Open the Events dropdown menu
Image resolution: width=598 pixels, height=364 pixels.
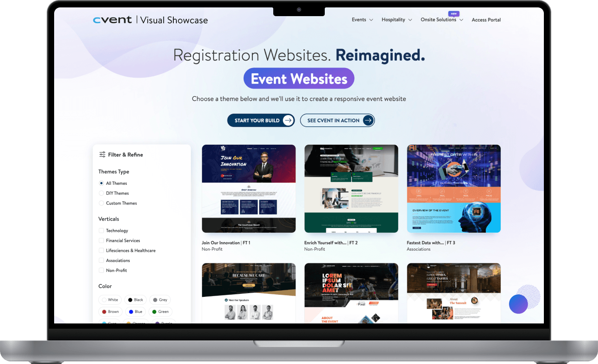tap(362, 20)
